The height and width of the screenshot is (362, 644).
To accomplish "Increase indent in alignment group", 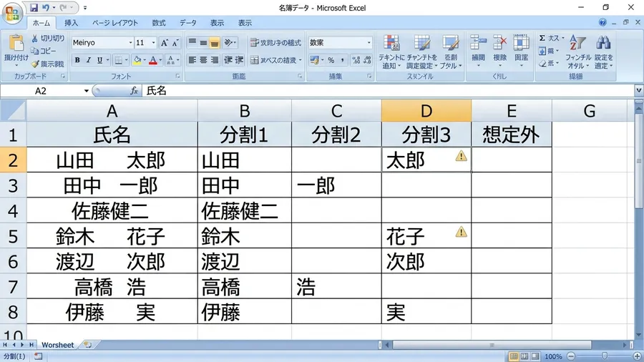I will [x=240, y=60].
